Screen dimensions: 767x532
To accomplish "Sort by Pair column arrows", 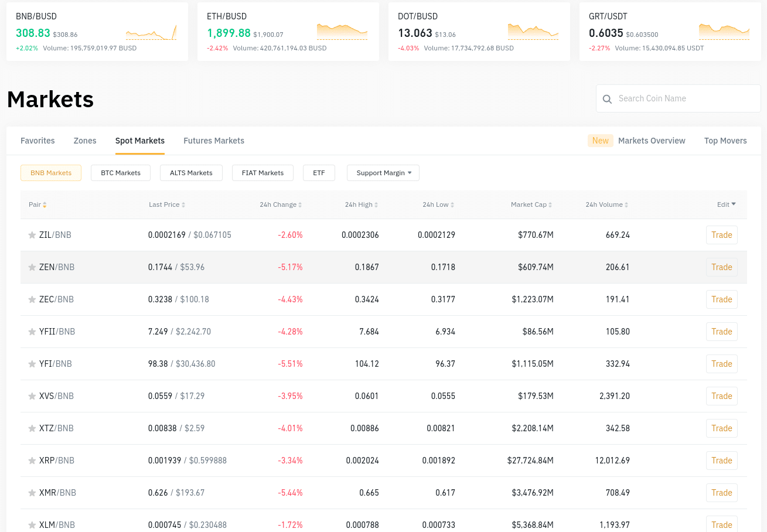I will click(45, 205).
